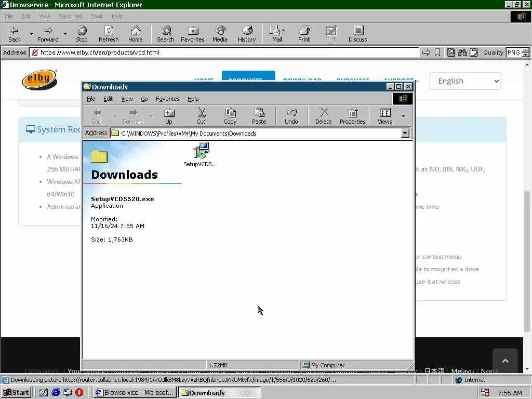This screenshot has width=532, height=399.
Task: Click the Quality PNG value field
Action: click(x=513, y=52)
